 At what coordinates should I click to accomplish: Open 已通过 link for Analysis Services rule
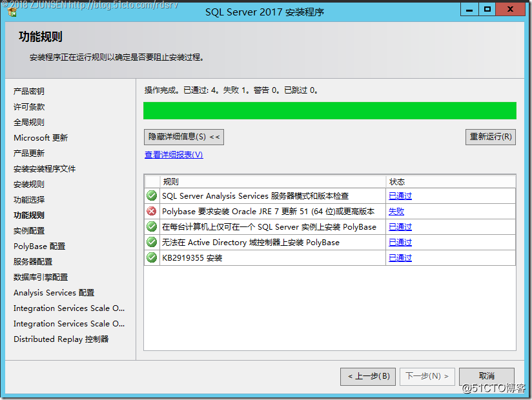pos(400,196)
